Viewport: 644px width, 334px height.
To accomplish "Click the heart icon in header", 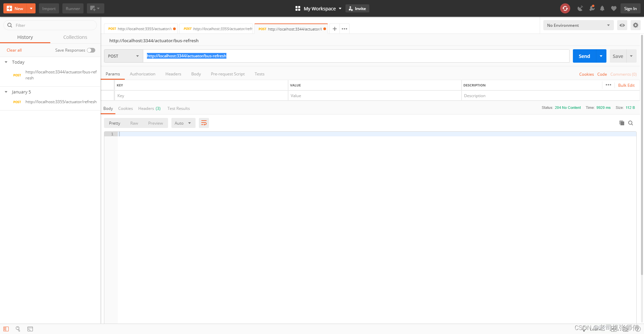I will click(613, 8).
